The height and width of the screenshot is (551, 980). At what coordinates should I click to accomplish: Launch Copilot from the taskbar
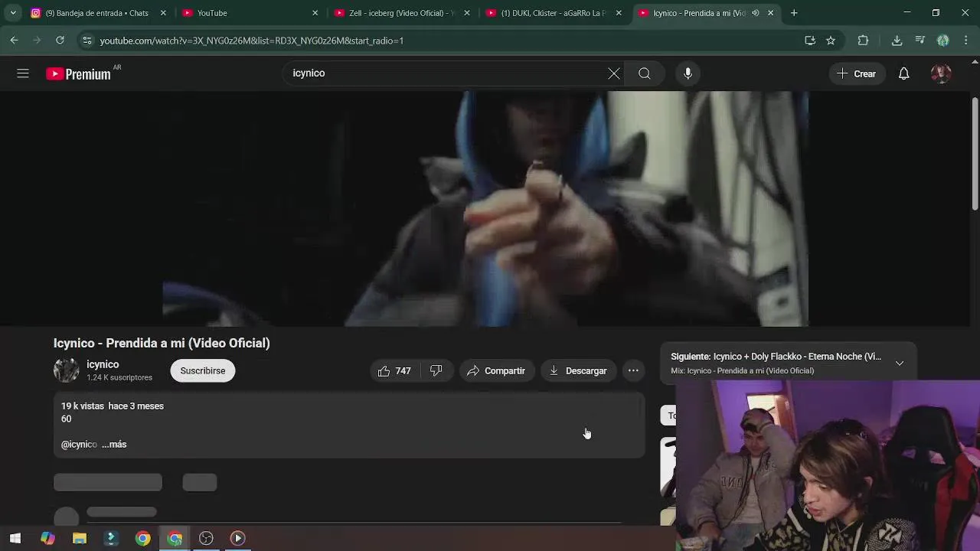(x=47, y=539)
